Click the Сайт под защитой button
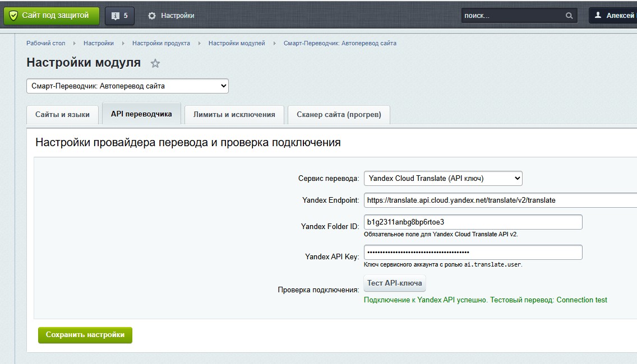 (52, 16)
